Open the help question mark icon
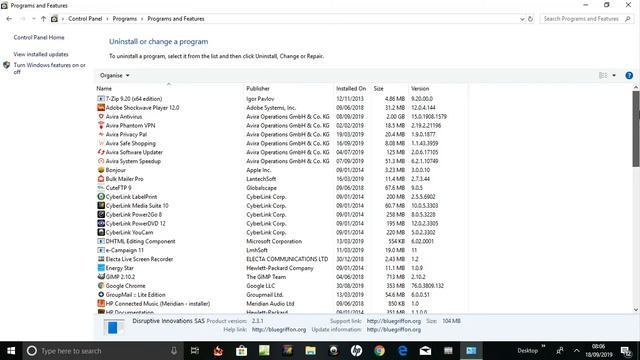Viewport: 640px width, 360px height. (x=629, y=76)
